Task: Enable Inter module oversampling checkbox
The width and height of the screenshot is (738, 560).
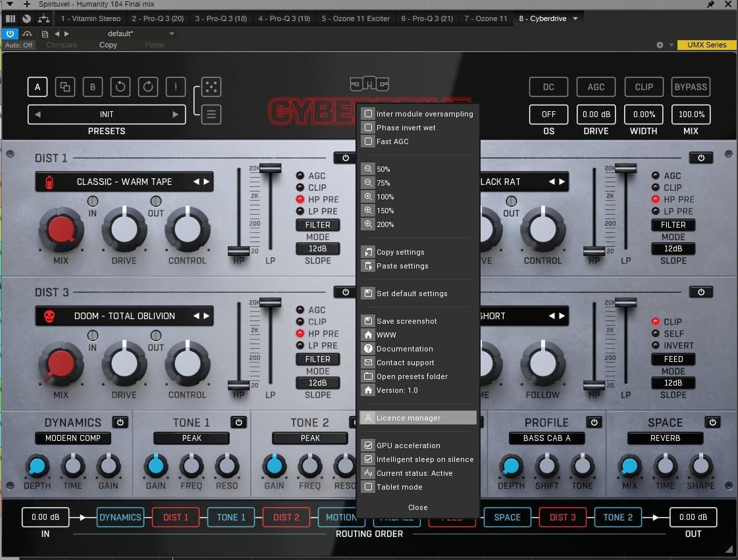Action: (369, 114)
